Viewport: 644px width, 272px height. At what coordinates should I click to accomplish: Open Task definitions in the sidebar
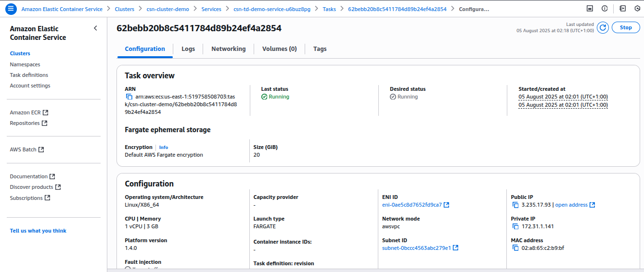pos(29,75)
